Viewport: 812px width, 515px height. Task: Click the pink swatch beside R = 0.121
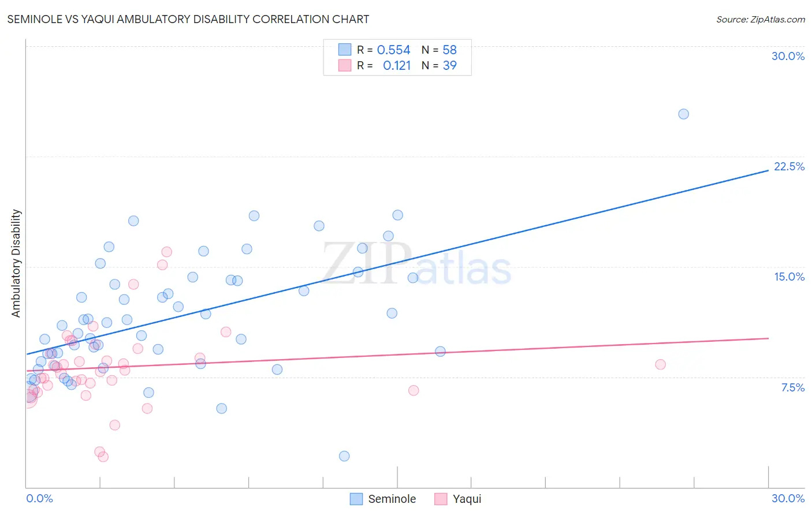(x=345, y=65)
